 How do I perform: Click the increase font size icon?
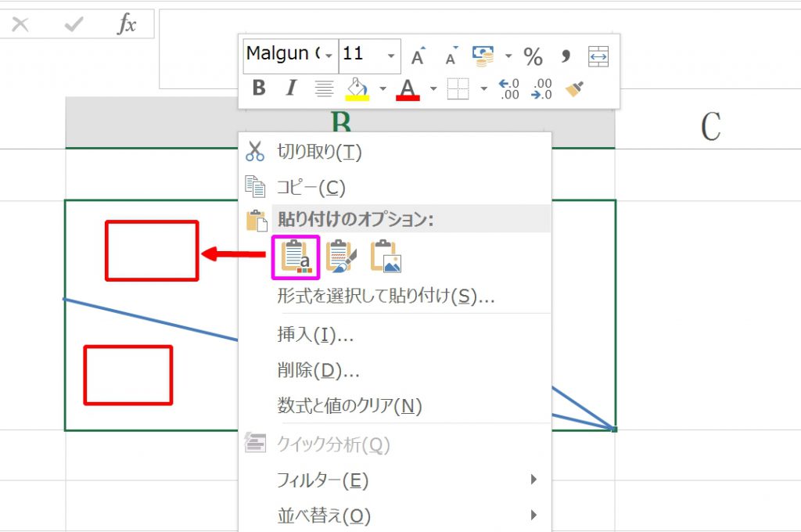coord(418,56)
